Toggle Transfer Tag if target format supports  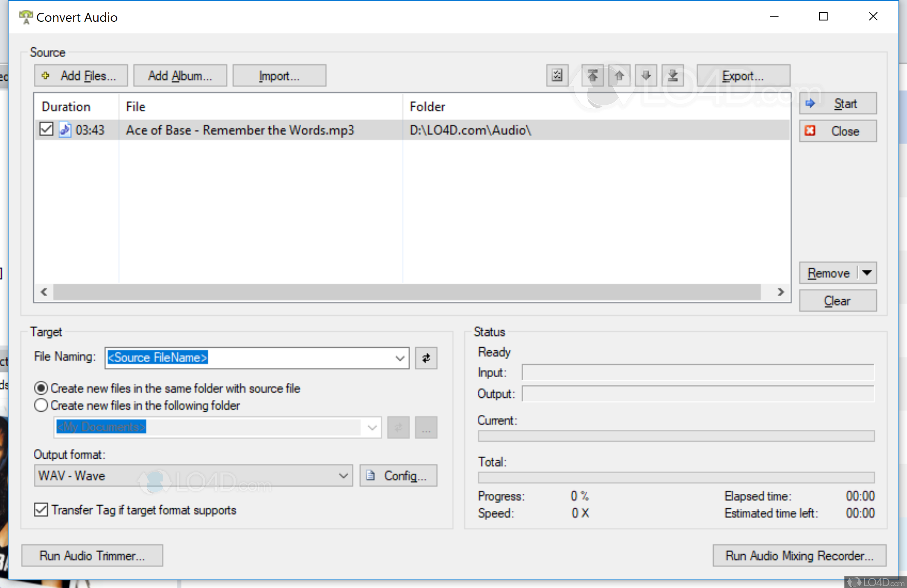click(x=41, y=510)
